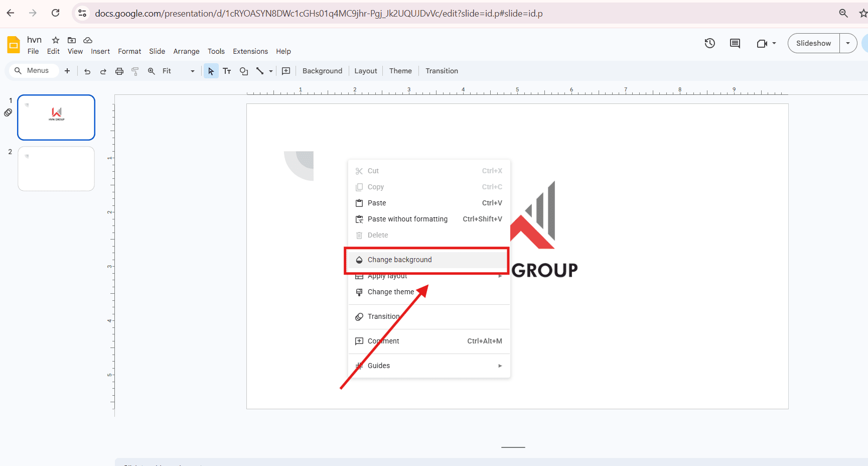Star the hvn presentation

coord(56,40)
